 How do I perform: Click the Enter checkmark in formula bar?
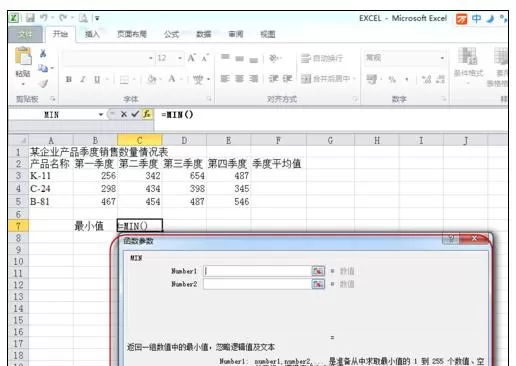(x=135, y=114)
